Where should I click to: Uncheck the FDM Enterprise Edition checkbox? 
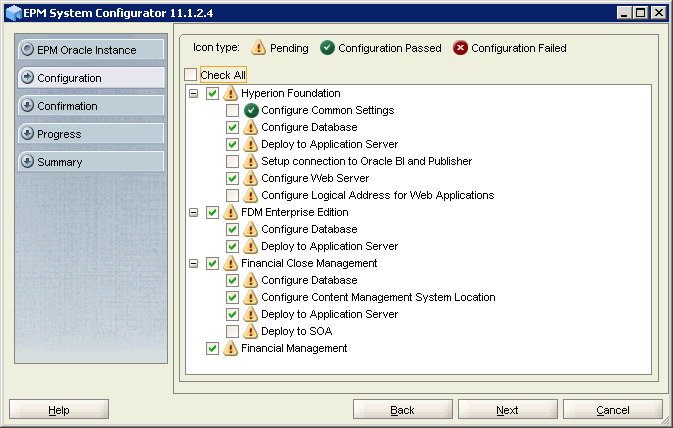[x=212, y=212]
